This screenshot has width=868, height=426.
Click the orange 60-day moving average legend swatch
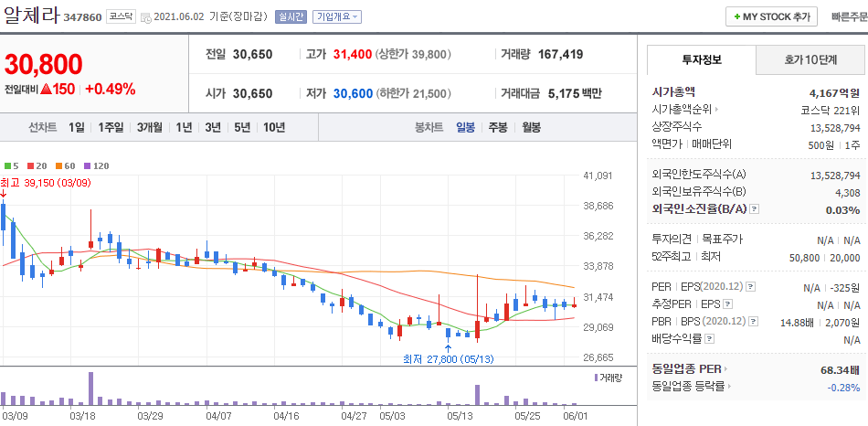pyautogui.click(x=57, y=165)
